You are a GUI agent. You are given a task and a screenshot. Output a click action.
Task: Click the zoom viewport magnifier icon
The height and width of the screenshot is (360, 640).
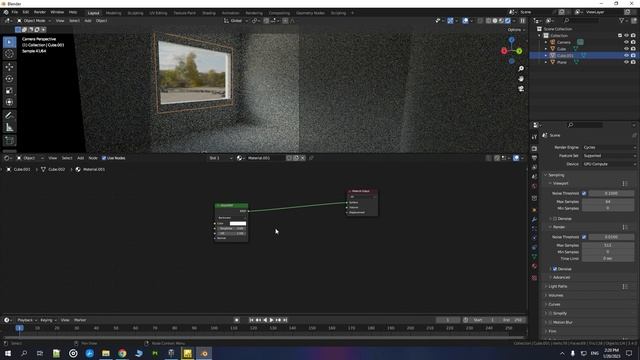pyautogui.click(x=521, y=69)
